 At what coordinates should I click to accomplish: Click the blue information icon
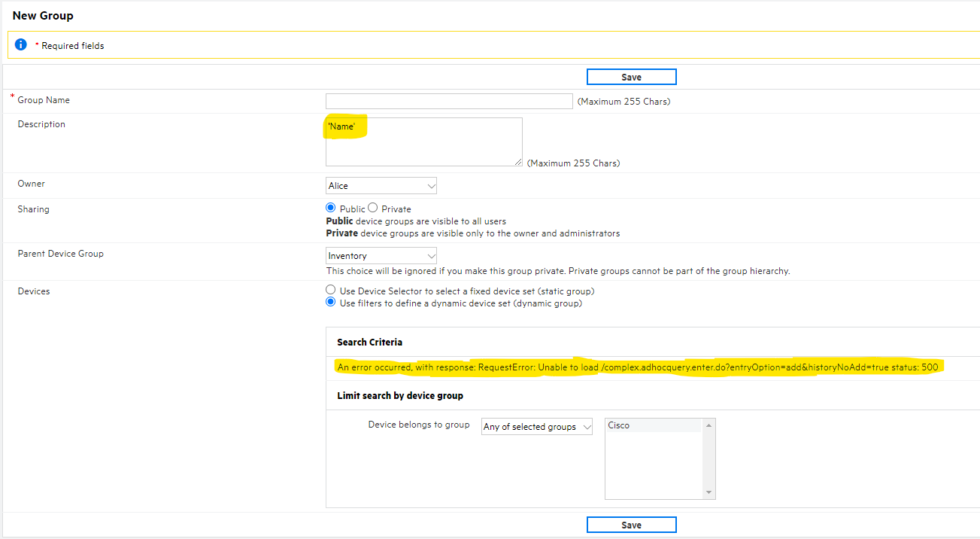tap(20, 44)
